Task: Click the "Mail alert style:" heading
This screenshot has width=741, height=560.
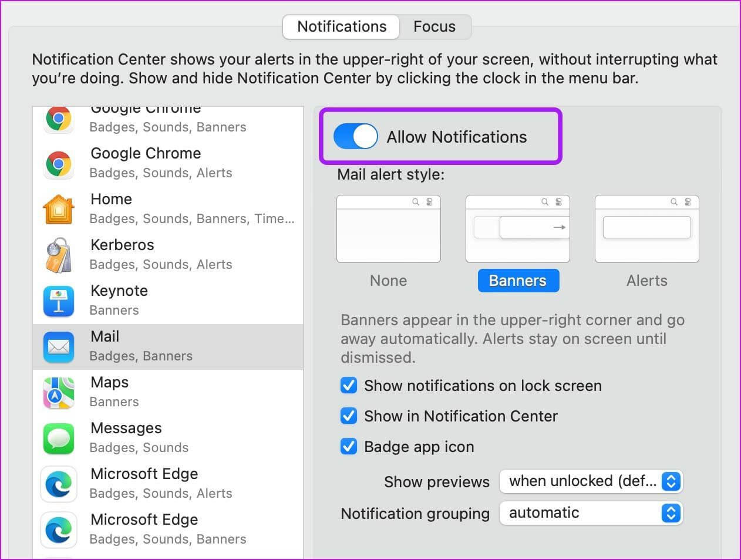Action: click(391, 174)
